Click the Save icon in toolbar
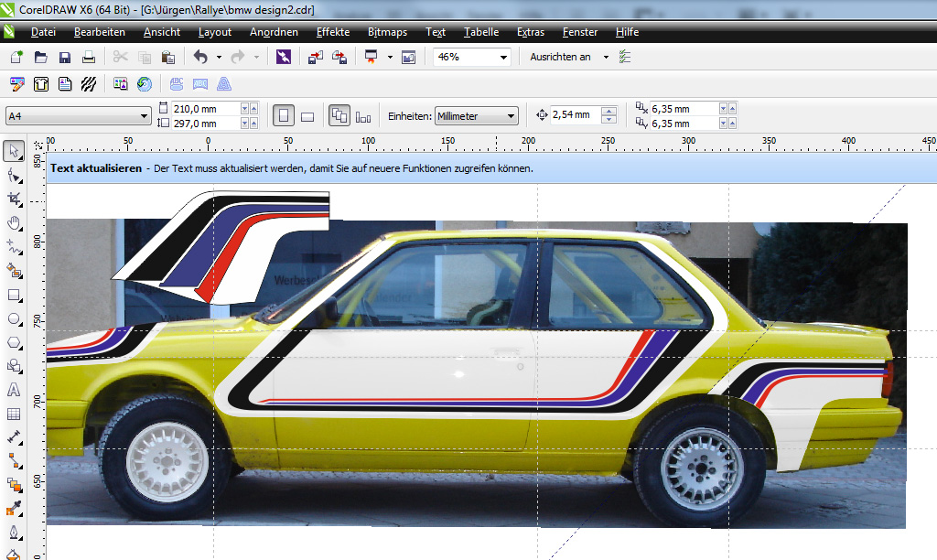Viewport: 937px width, 560px height. [x=65, y=57]
